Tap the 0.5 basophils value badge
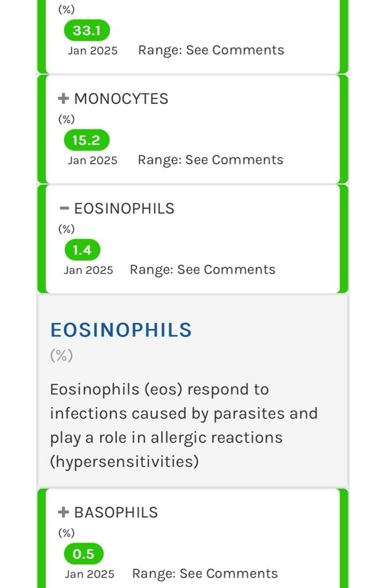This screenshot has width=386, height=588. click(x=83, y=554)
